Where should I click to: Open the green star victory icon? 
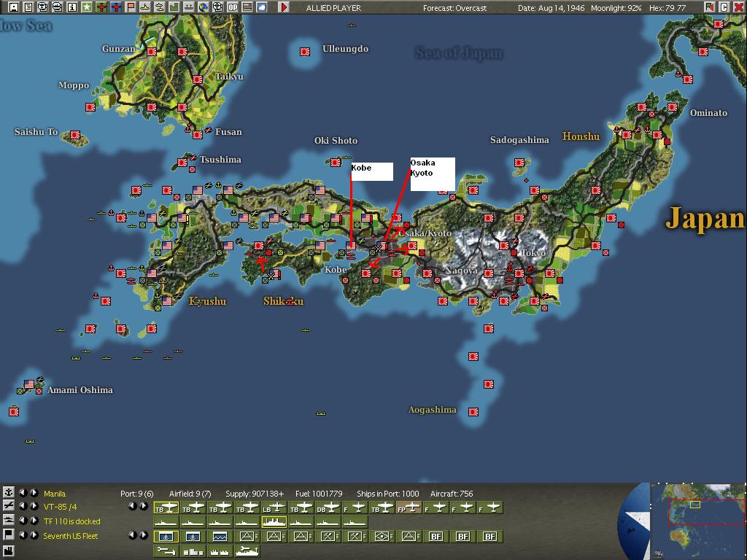click(87, 7)
